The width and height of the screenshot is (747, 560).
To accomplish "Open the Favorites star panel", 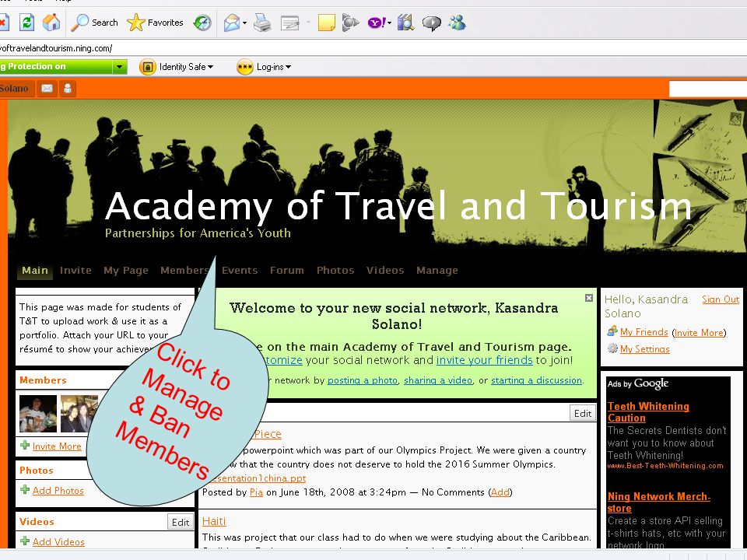I will (x=156, y=23).
